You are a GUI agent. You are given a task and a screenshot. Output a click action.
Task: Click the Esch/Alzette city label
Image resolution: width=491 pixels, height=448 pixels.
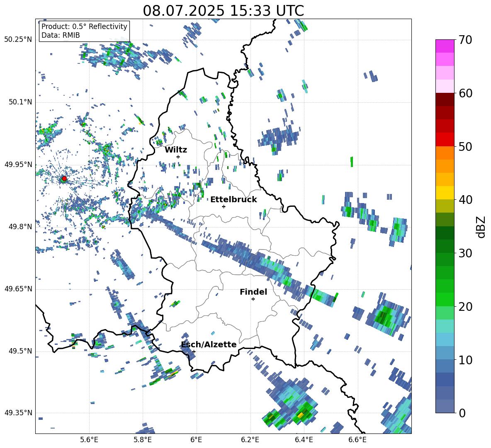(x=209, y=344)
